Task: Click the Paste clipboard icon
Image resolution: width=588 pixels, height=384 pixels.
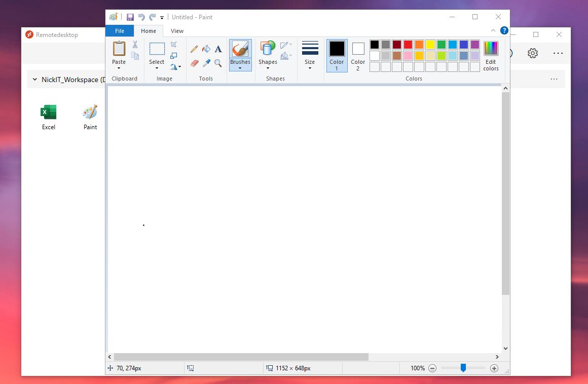Action: [119, 49]
